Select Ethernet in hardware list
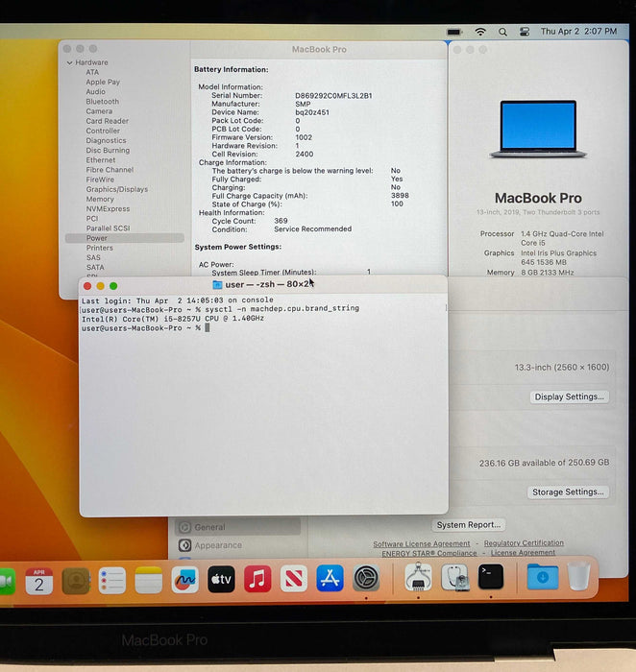636x672 pixels. click(100, 160)
